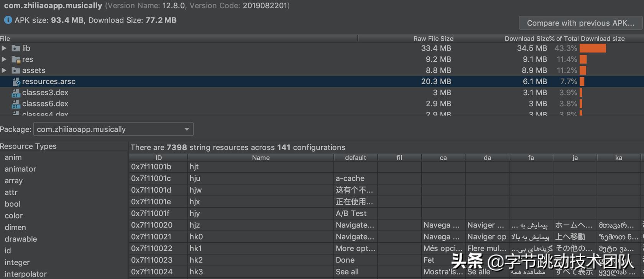Open the Package dropdown com.zhiliaoapp.musically
This screenshot has width=644, height=279.
click(113, 129)
